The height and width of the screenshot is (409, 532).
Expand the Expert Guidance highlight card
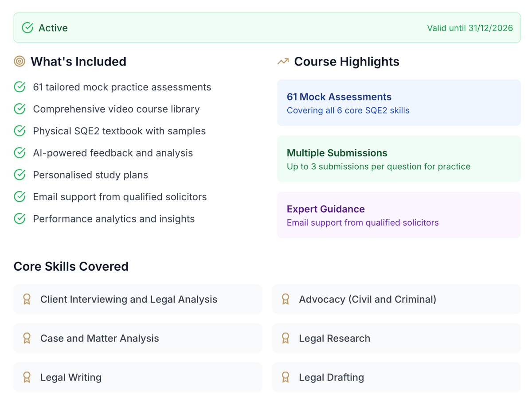(x=399, y=215)
